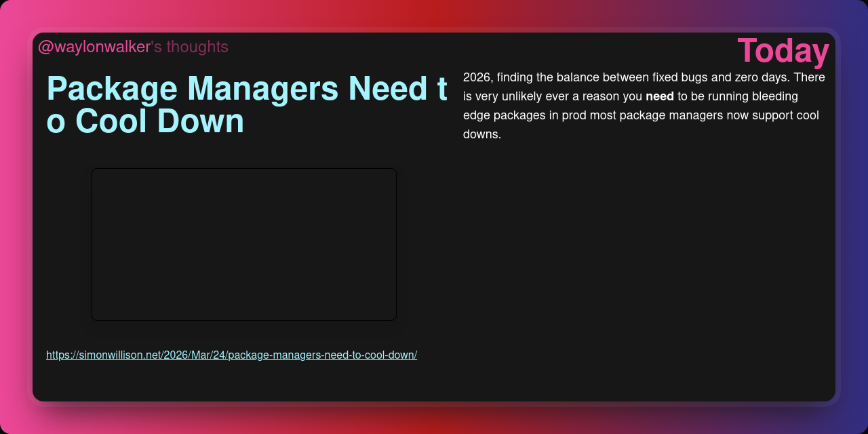Click the empty dark area below the paragraph
Image resolution: width=868 pixels, height=434 pixels.
pyautogui.click(x=644, y=271)
